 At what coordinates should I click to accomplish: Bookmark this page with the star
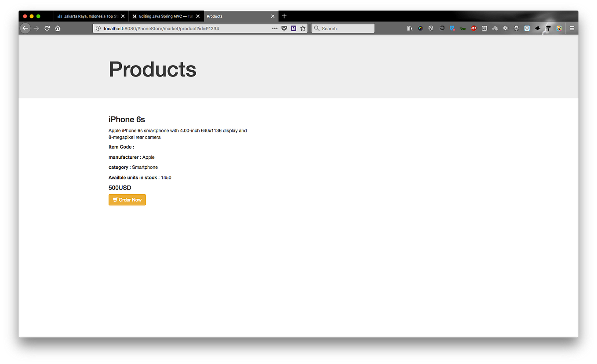pyautogui.click(x=303, y=28)
